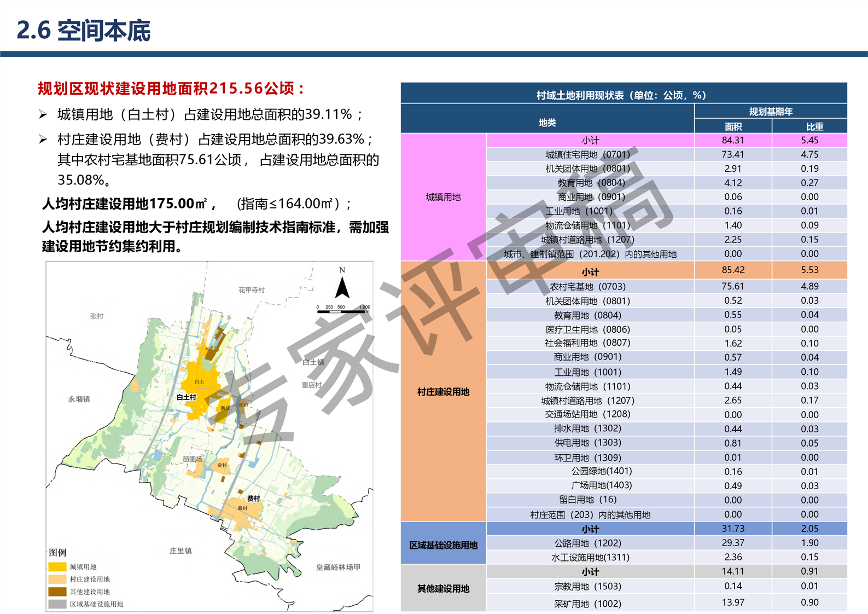Select the light orange 村庄建设用地 legend swatch
This screenshot has width=868, height=614.
[57, 579]
